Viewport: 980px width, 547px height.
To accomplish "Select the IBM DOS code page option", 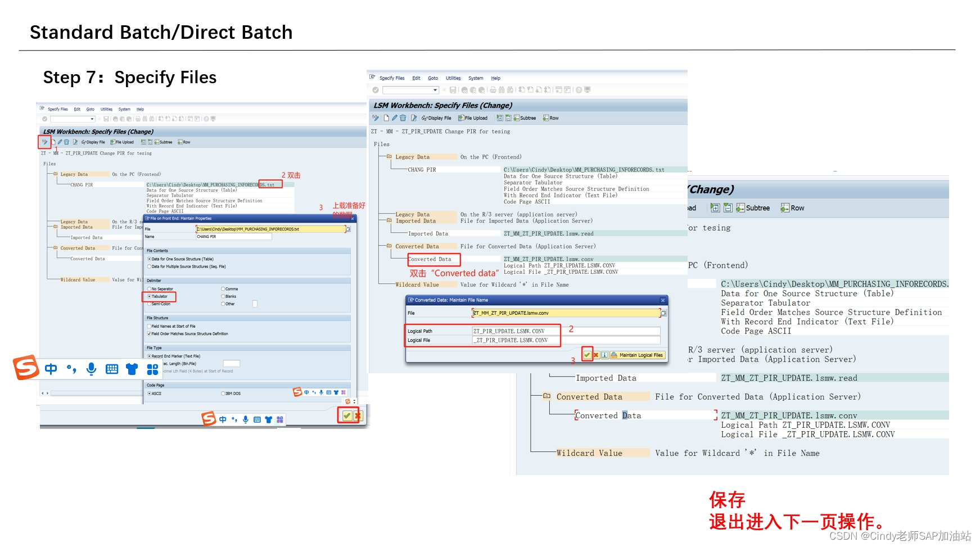I will (x=223, y=394).
